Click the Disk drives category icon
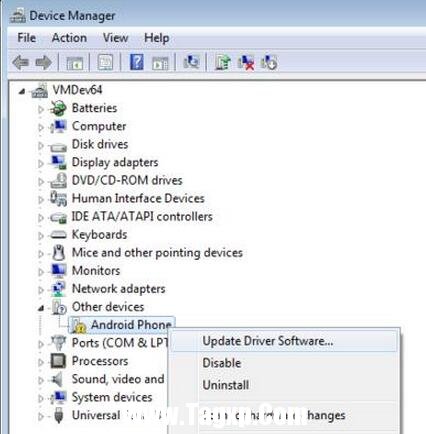426x434 pixels. 58,146
